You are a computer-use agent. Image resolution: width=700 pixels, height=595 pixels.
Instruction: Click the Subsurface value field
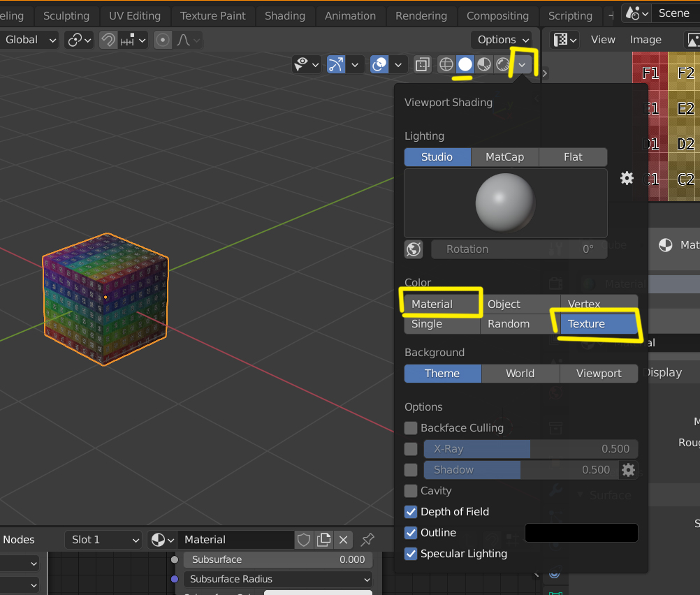click(x=277, y=560)
